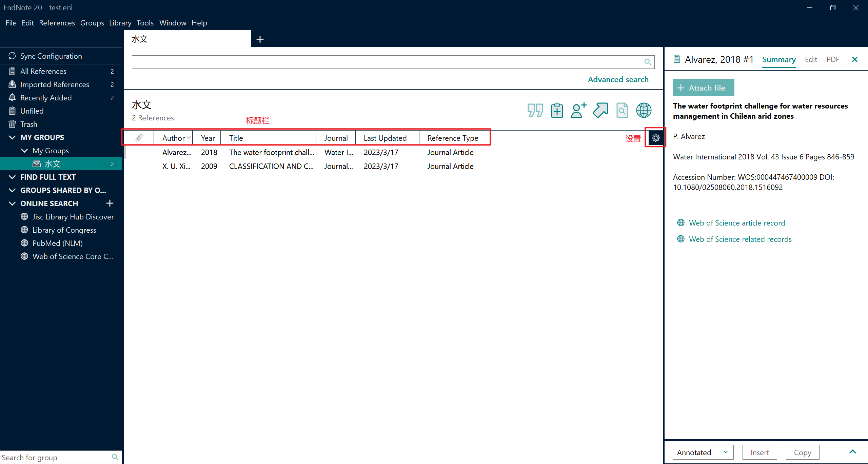Collapse the My Groups subgroup
This screenshot has width=868, height=464.
[24, 151]
